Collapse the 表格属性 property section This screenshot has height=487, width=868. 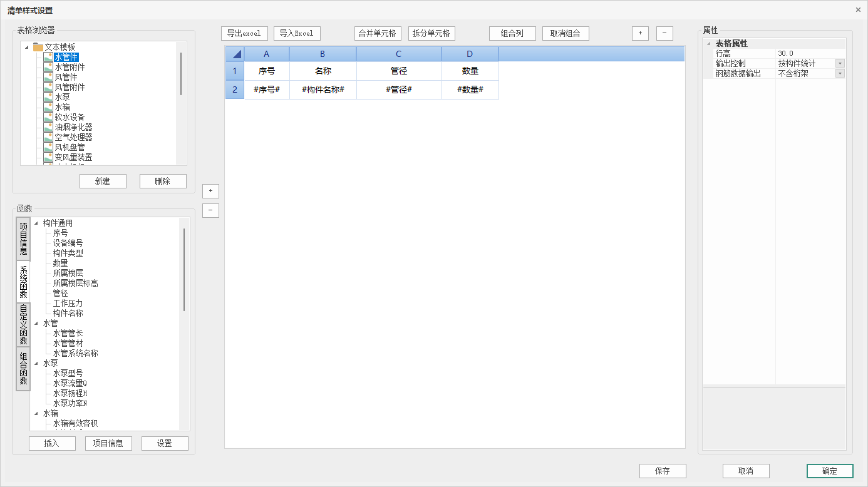pyautogui.click(x=709, y=44)
